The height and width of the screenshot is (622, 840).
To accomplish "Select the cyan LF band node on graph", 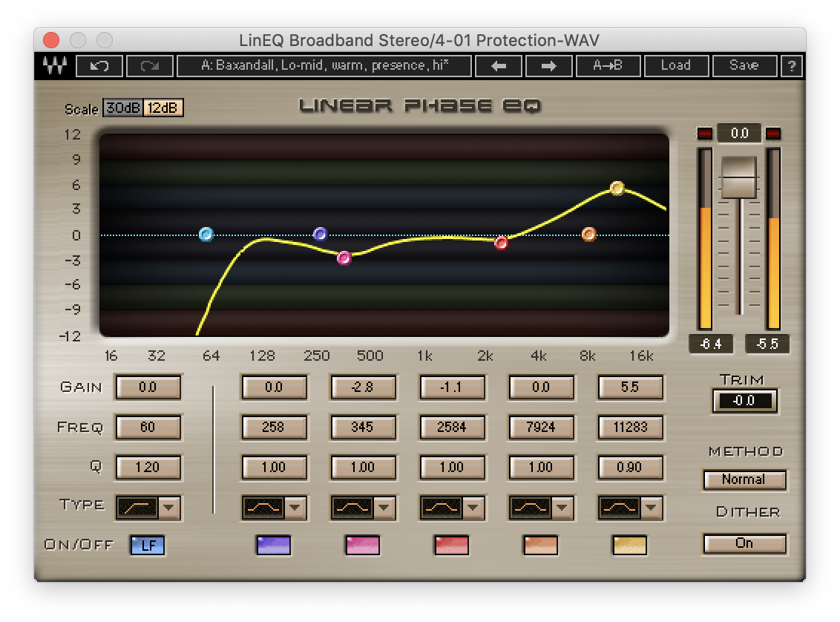I will (206, 234).
